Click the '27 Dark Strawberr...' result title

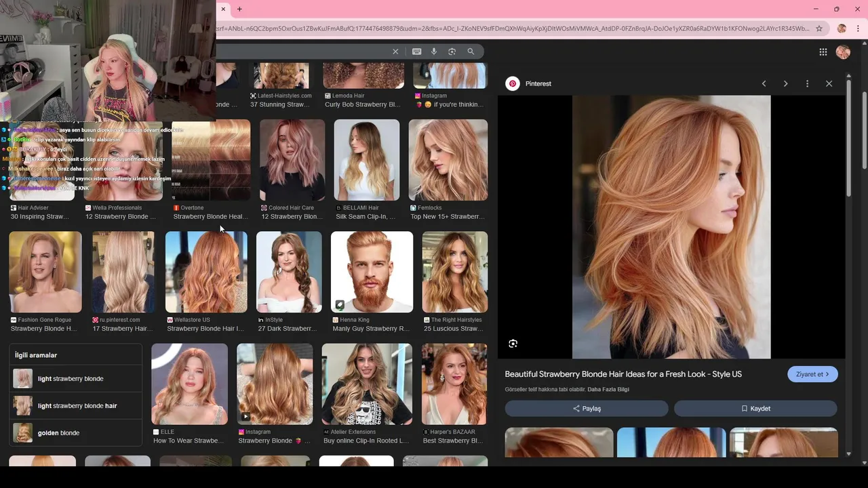point(288,329)
